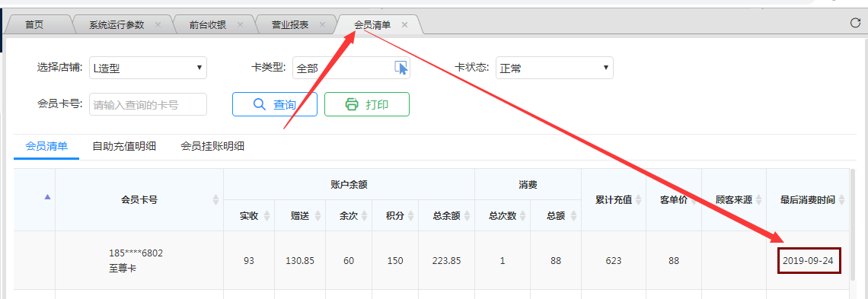This screenshot has width=868, height=299.
Task: Click the 总余额 value 223.85
Action: click(446, 260)
